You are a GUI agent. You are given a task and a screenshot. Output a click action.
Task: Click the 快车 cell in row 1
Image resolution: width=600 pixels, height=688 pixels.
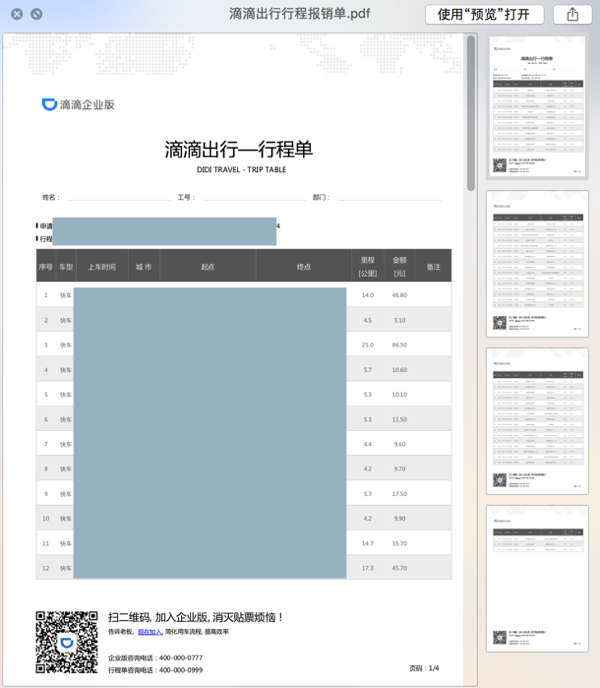[x=66, y=295]
